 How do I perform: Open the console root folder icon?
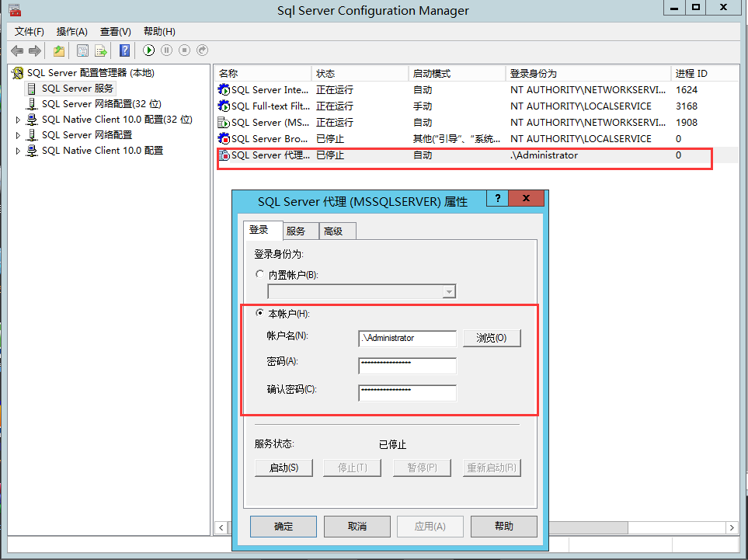[58, 50]
